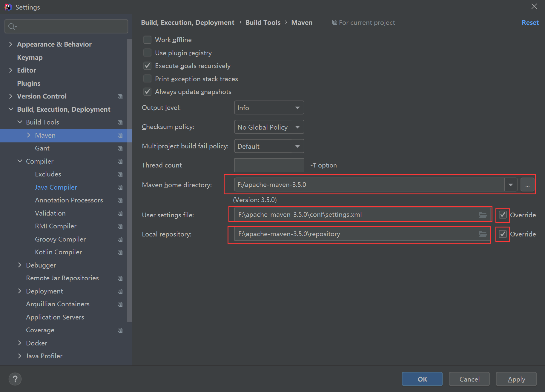Click the For current project icon
Screen dimensions: 545x392
(334, 22)
